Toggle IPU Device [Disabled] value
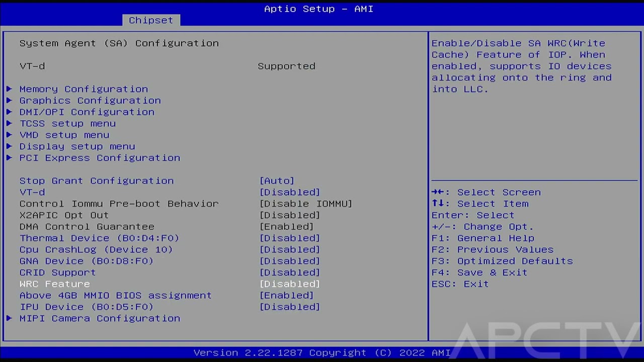Screen dimensions: 644x362 pyautogui.click(x=290, y=307)
